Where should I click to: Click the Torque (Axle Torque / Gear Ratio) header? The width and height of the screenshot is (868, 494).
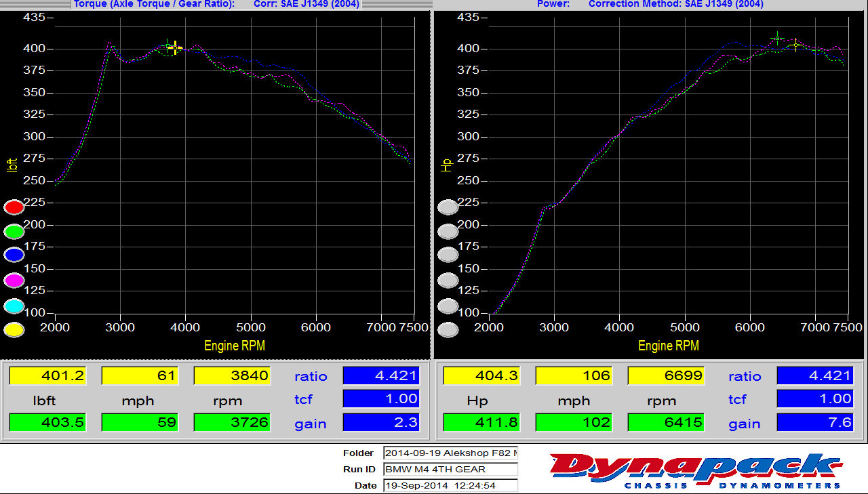154,4
